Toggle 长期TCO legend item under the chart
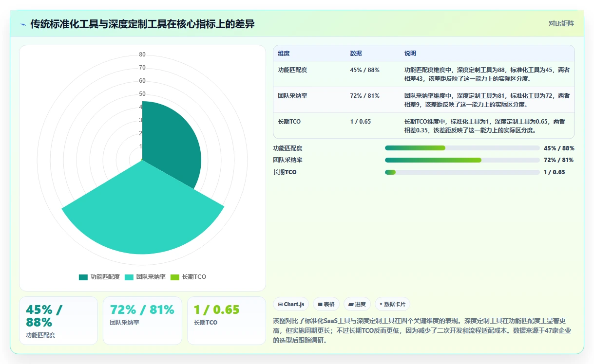The image size is (594, 364). coord(188,277)
